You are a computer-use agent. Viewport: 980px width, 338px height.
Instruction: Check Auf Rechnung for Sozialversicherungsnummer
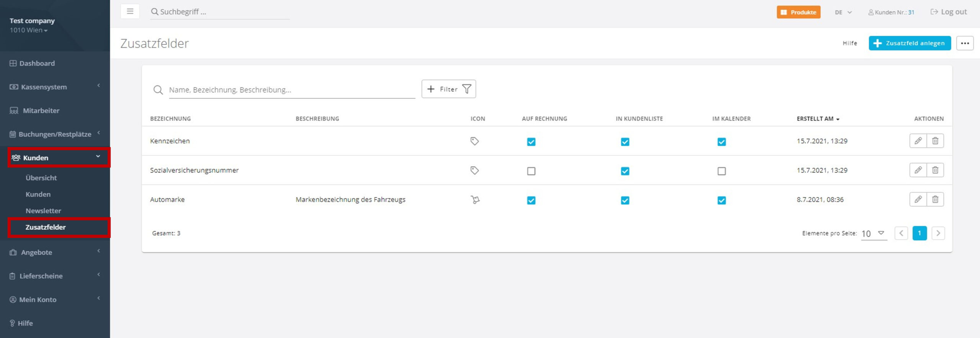[531, 171]
